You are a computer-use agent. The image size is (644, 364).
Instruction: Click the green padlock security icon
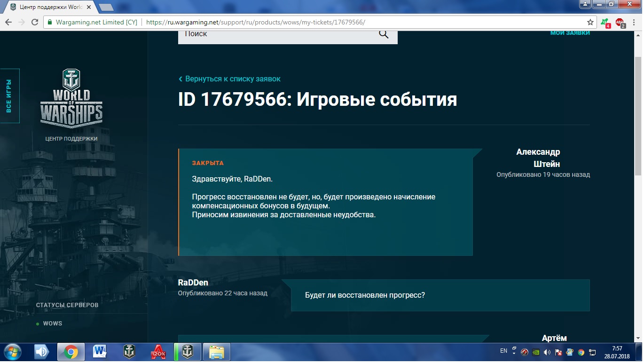click(x=50, y=22)
